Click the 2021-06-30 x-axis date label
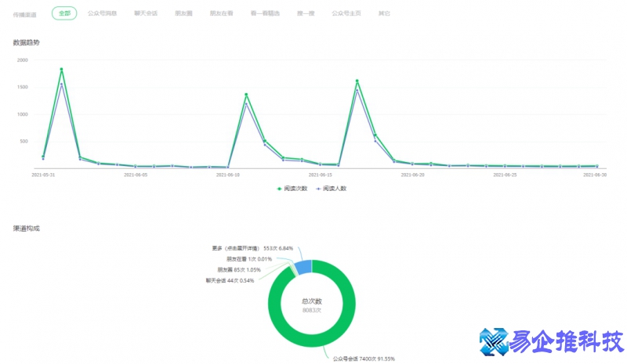Image resolution: width=627 pixels, height=364 pixels. tap(595, 175)
